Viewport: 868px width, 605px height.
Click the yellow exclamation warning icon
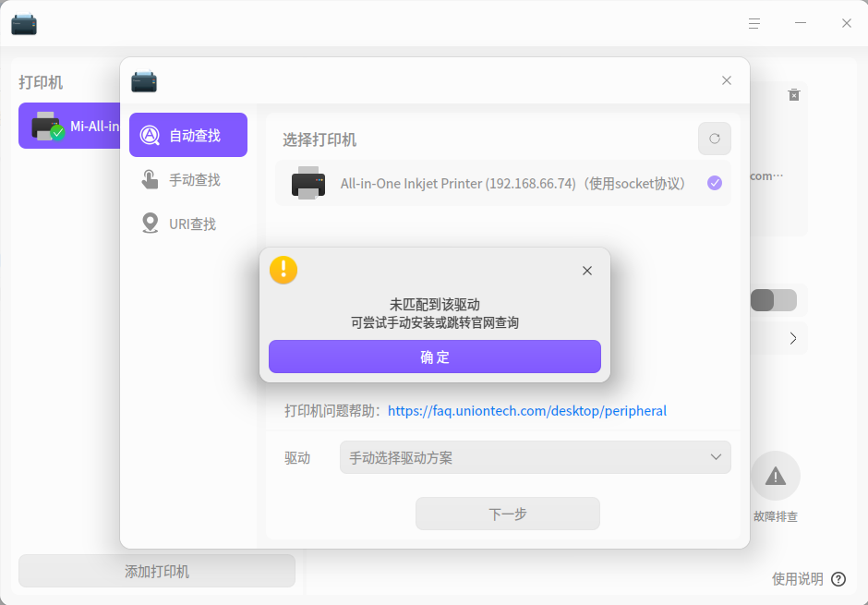click(x=283, y=270)
